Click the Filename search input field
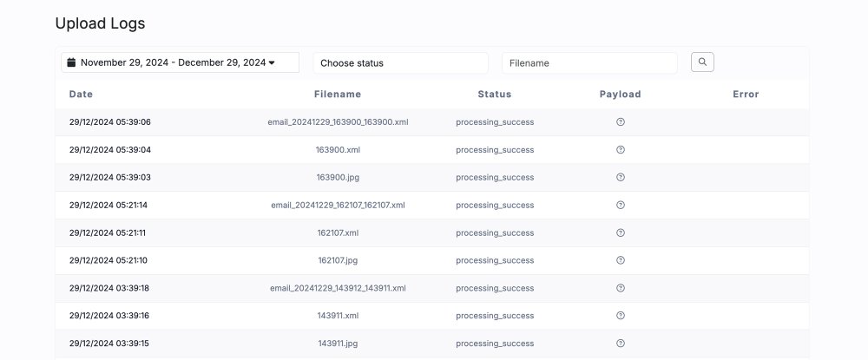This screenshot has height=360, width=868. [x=589, y=62]
